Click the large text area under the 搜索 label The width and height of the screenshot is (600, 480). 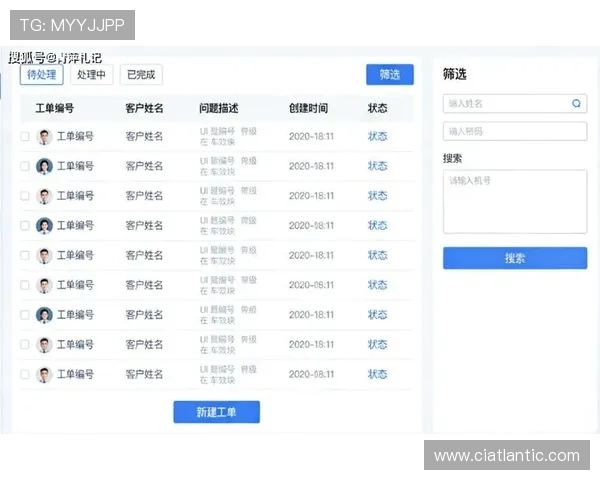[x=515, y=202]
